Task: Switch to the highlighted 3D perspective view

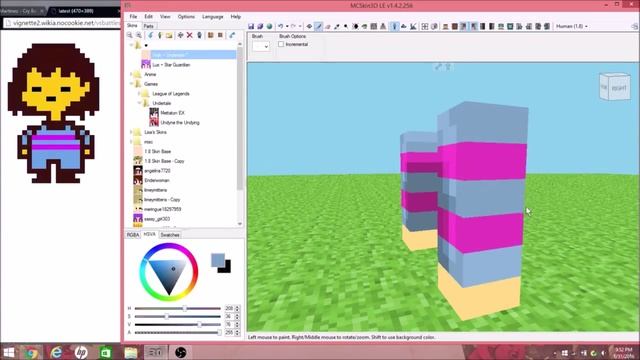Action: [x=394, y=26]
